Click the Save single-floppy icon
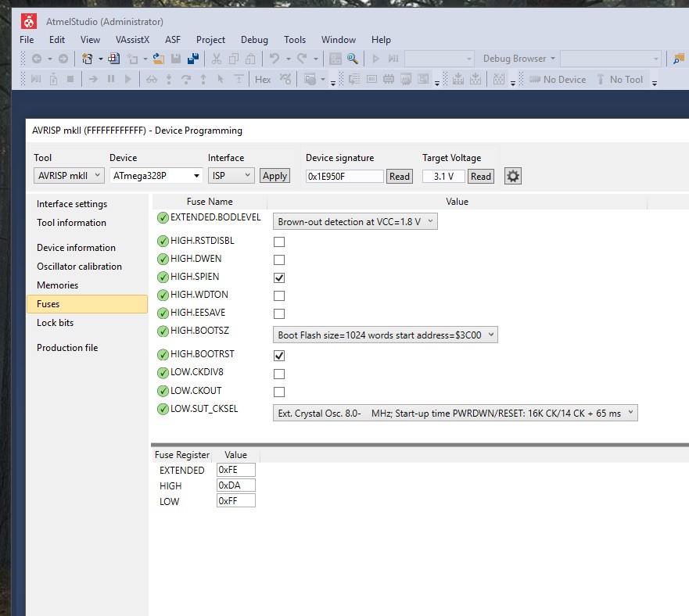689x616 pixels. pyautogui.click(x=176, y=59)
